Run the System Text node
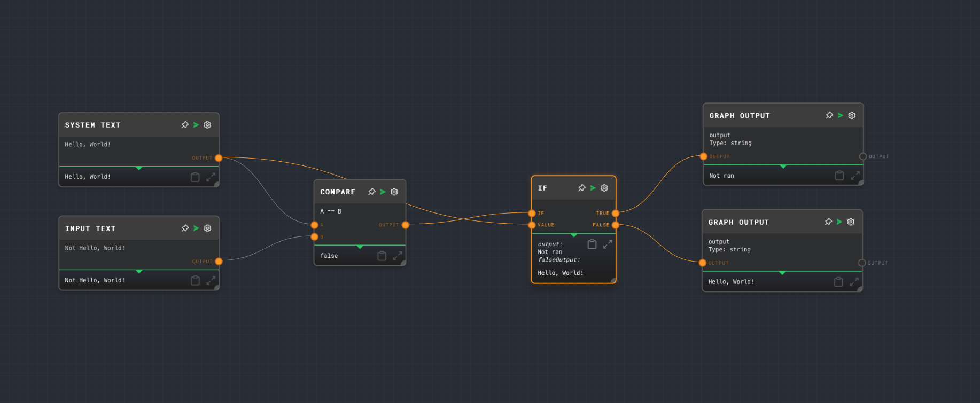Image resolution: width=980 pixels, height=403 pixels. (x=196, y=125)
